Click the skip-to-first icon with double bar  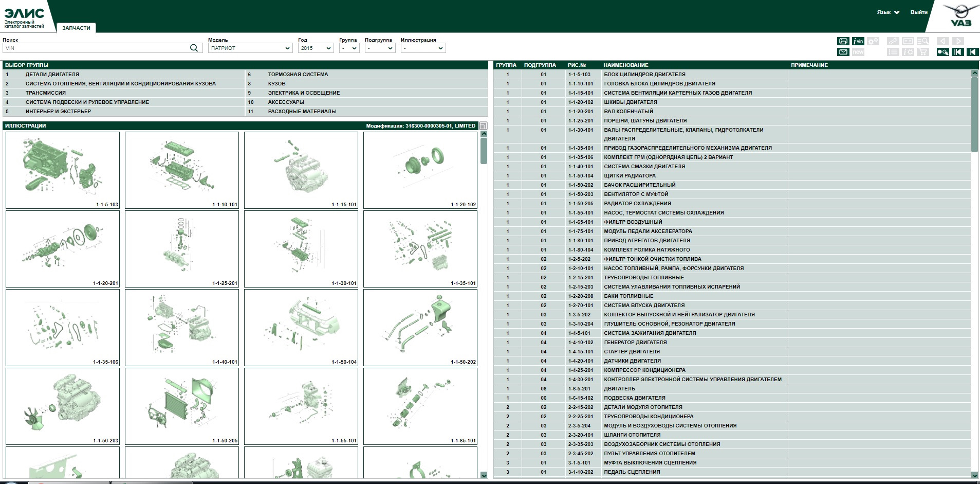click(x=957, y=52)
